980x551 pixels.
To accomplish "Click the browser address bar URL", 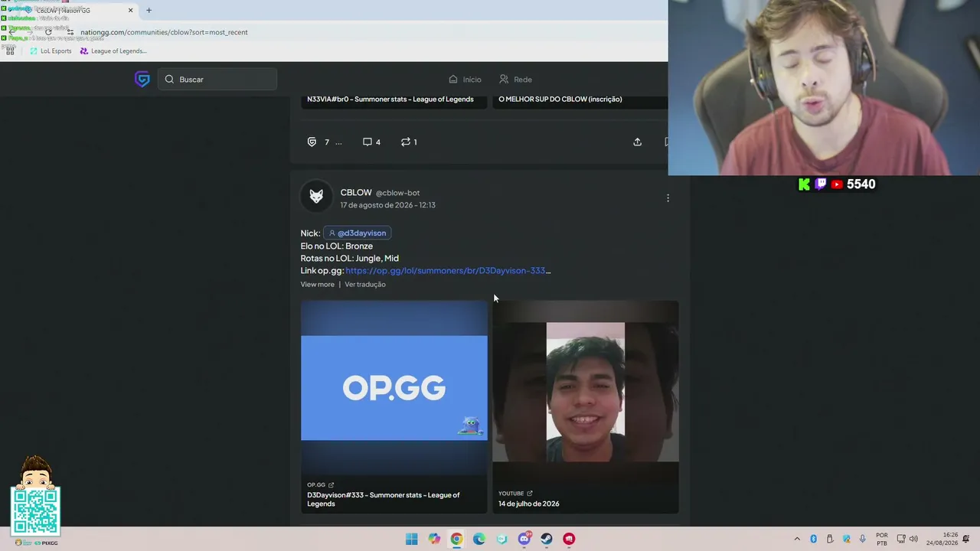I will pyautogui.click(x=164, y=32).
